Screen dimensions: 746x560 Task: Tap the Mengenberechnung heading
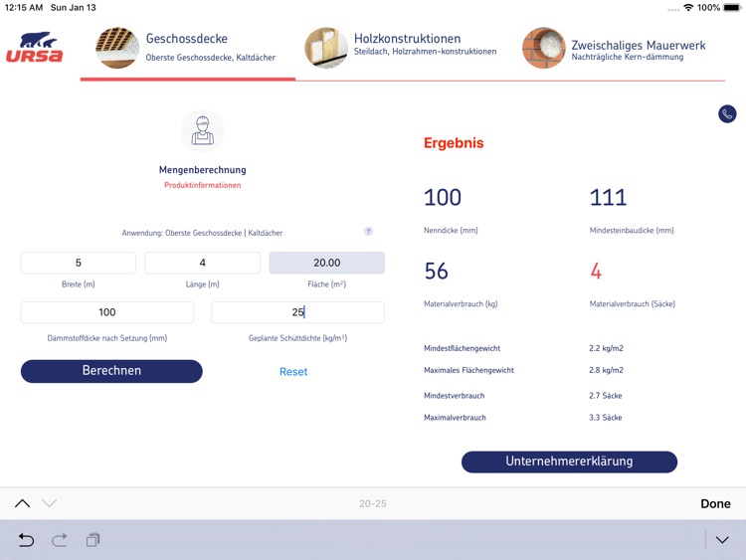coord(203,170)
